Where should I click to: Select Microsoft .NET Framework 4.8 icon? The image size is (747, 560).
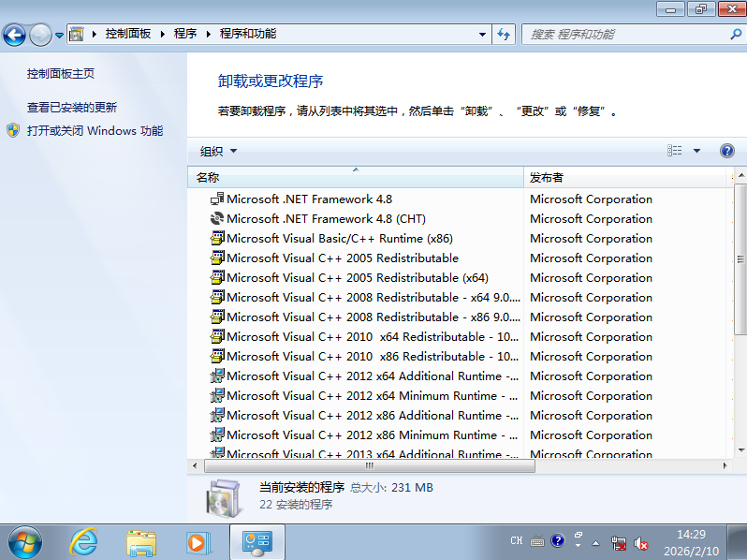[x=217, y=199]
